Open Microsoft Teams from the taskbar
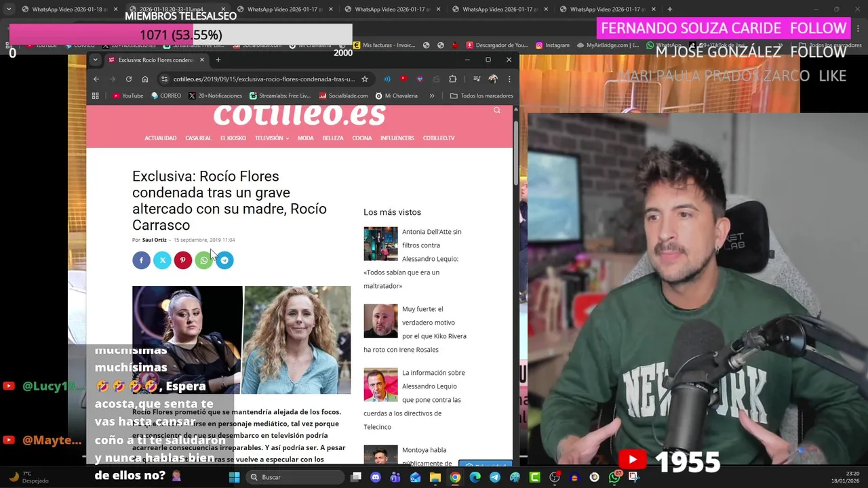Viewport: 868px width, 488px height. [395, 477]
